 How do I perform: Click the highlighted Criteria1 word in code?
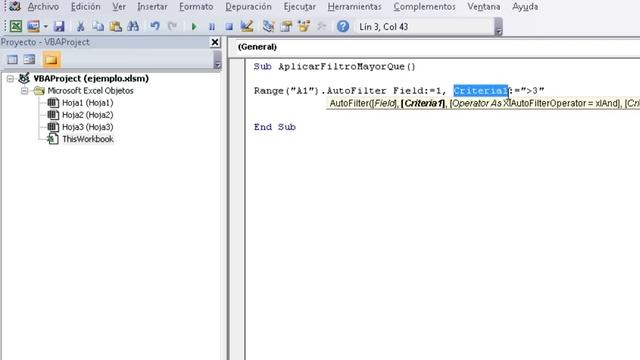480,91
